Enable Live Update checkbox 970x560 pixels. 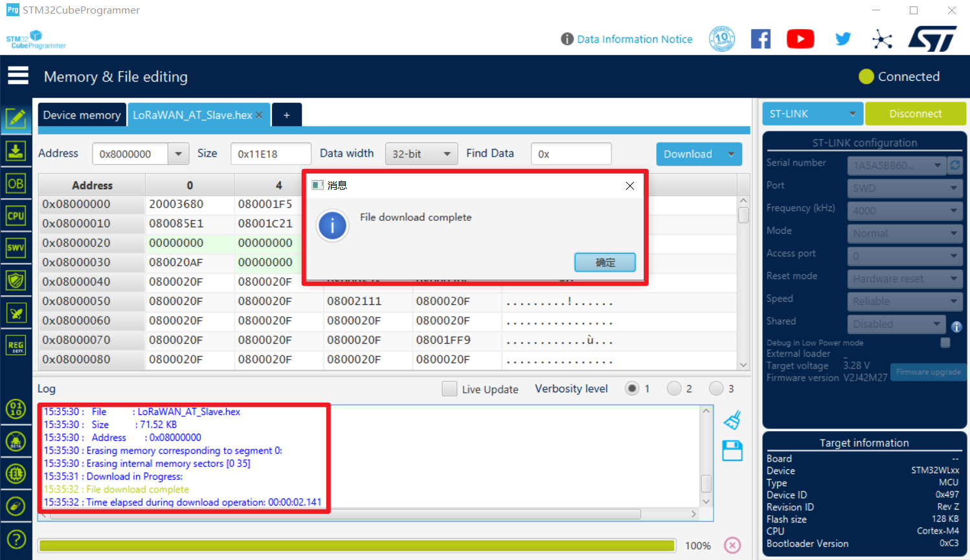point(449,388)
